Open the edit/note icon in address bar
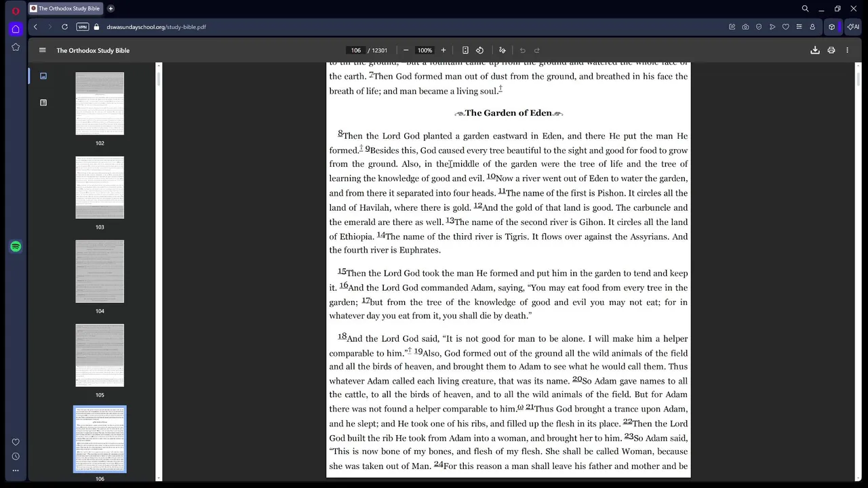 point(732,27)
